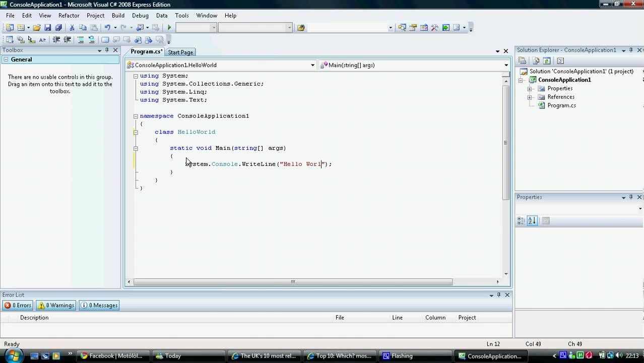Switch to the Start Page tab
Image resolution: width=644 pixels, height=363 pixels.
(180, 52)
